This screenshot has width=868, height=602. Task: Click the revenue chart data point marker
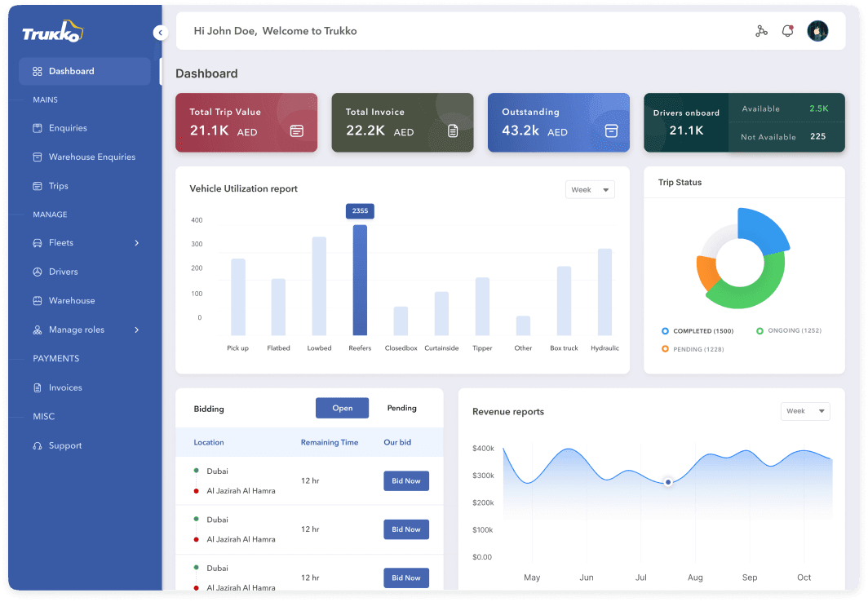click(668, 482)
